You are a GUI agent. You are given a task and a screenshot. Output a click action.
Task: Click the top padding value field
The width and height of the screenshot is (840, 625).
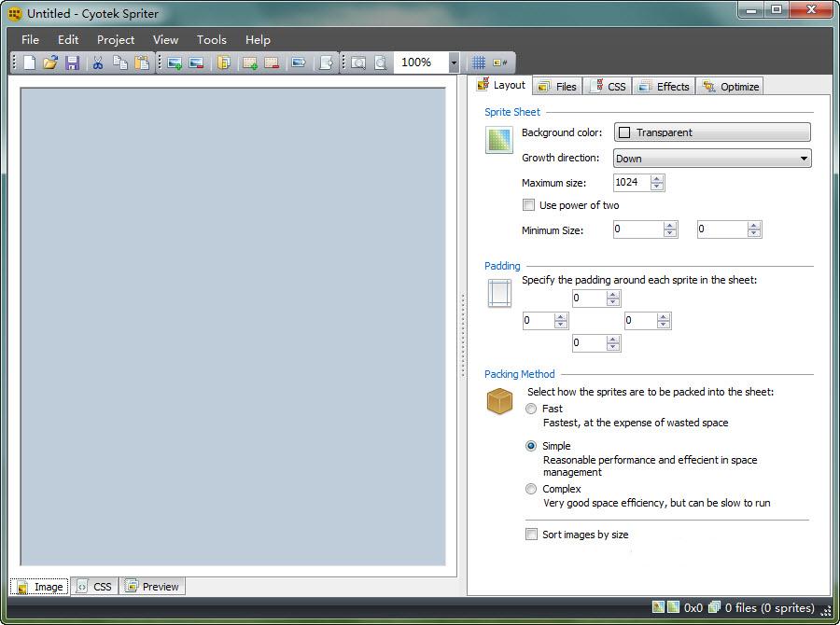[589, 299]
